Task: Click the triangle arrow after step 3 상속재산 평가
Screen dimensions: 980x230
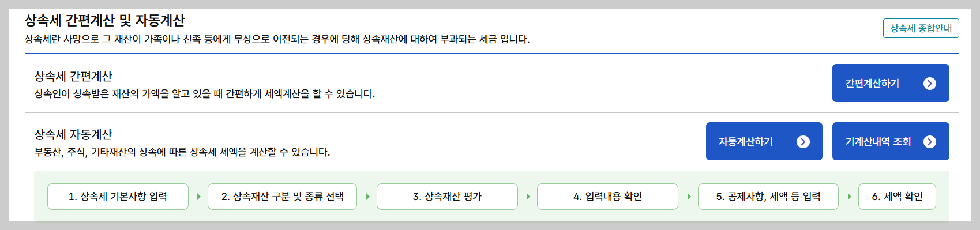Action: pos(528,197)
